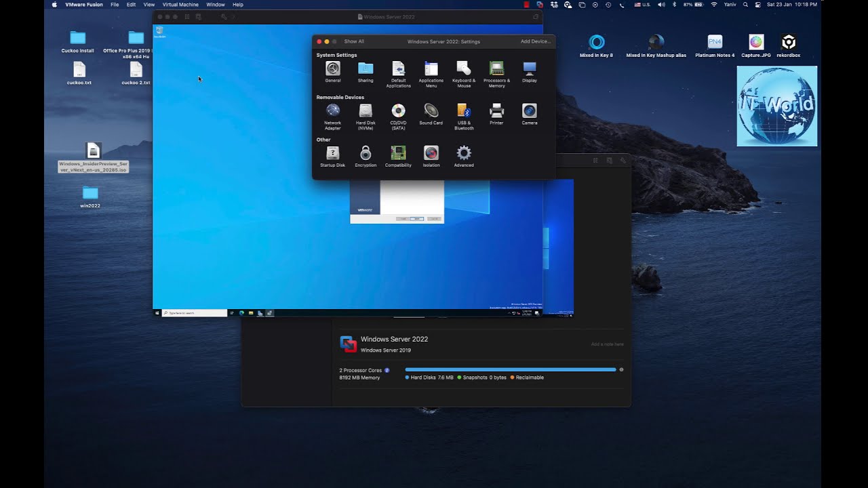Open Sharing settings folder icon
868x488 pixels.
pyautogui.click(x=366, y=68)
